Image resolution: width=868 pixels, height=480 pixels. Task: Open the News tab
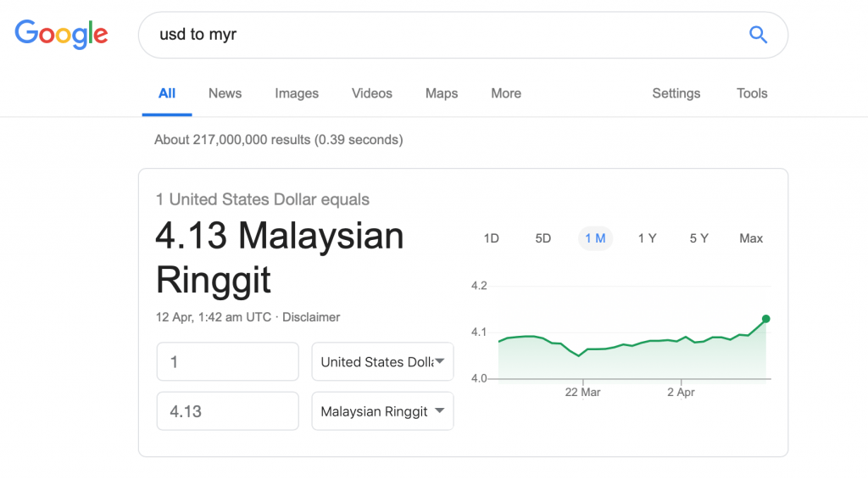pos(225,93)
